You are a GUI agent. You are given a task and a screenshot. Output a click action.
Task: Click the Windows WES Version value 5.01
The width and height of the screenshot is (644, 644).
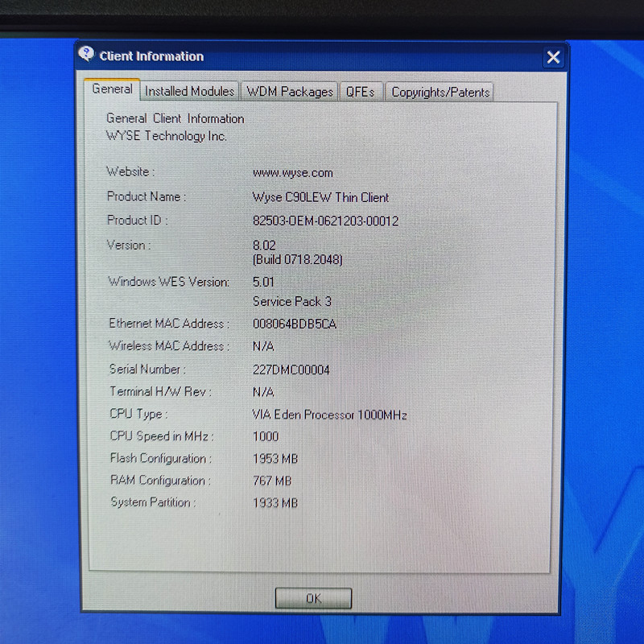point(263,282)
